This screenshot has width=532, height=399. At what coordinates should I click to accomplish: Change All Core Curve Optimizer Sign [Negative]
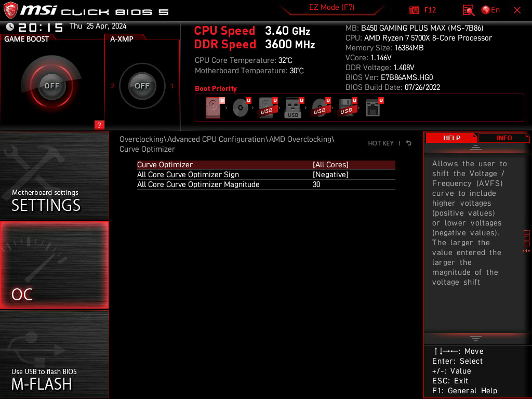pyautogui.click(x=330, y=175)
